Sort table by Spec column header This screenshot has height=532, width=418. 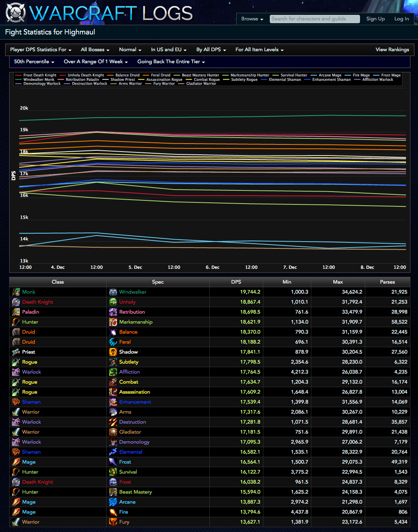pos(158,282)
